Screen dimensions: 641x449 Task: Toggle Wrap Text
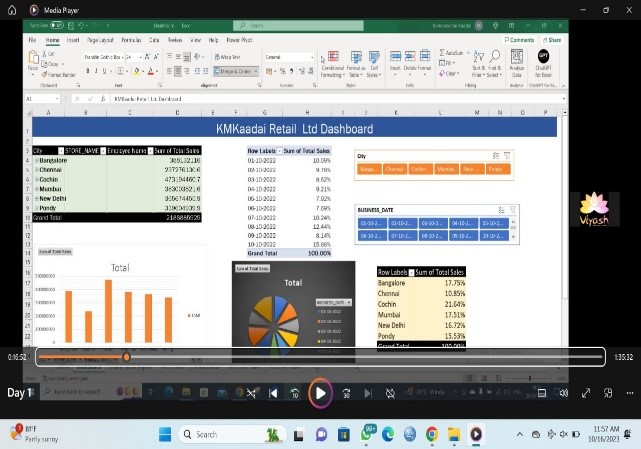click(x=227, y=57)
